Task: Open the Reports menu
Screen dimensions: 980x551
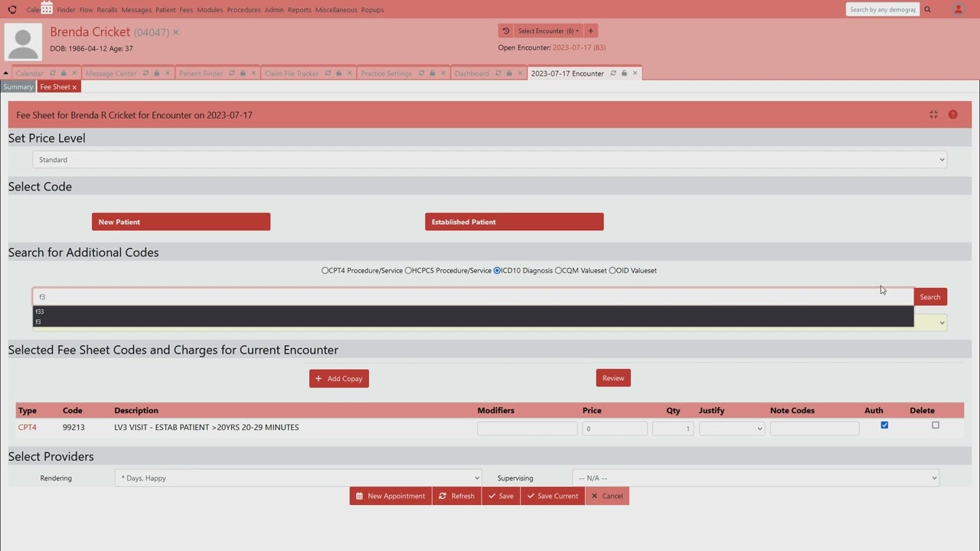Action: click(299, 10)
